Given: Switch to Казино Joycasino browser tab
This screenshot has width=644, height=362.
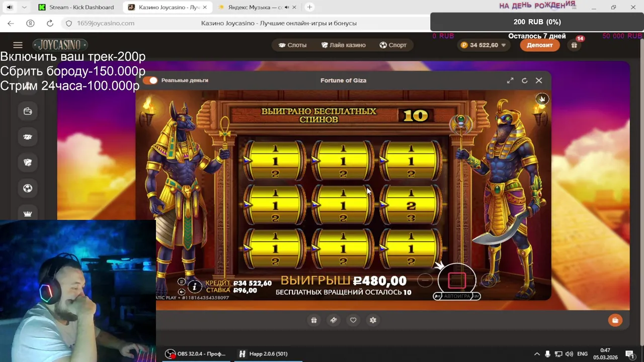Looking at the screenshot, I should [168, 8].
